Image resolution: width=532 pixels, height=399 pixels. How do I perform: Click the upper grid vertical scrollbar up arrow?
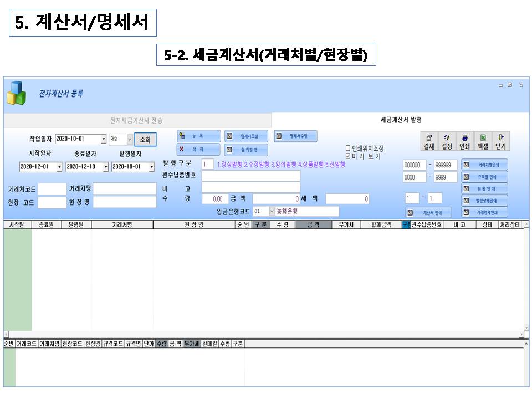coord(526,224)
